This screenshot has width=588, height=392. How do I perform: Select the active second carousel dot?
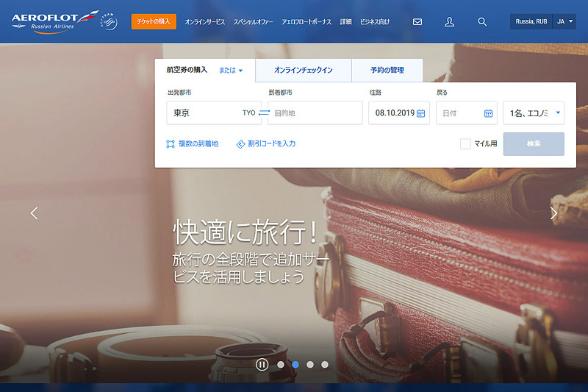(295, 364)
